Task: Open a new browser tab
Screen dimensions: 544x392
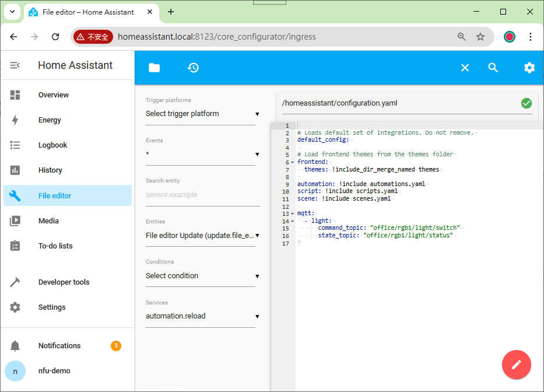Action: 171,12
